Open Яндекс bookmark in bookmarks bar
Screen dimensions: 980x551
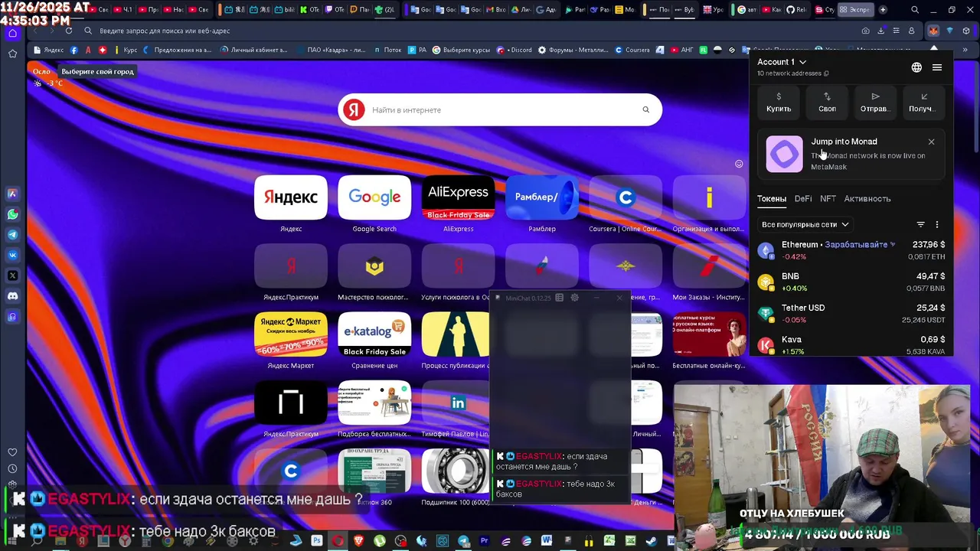pos(48,50)
